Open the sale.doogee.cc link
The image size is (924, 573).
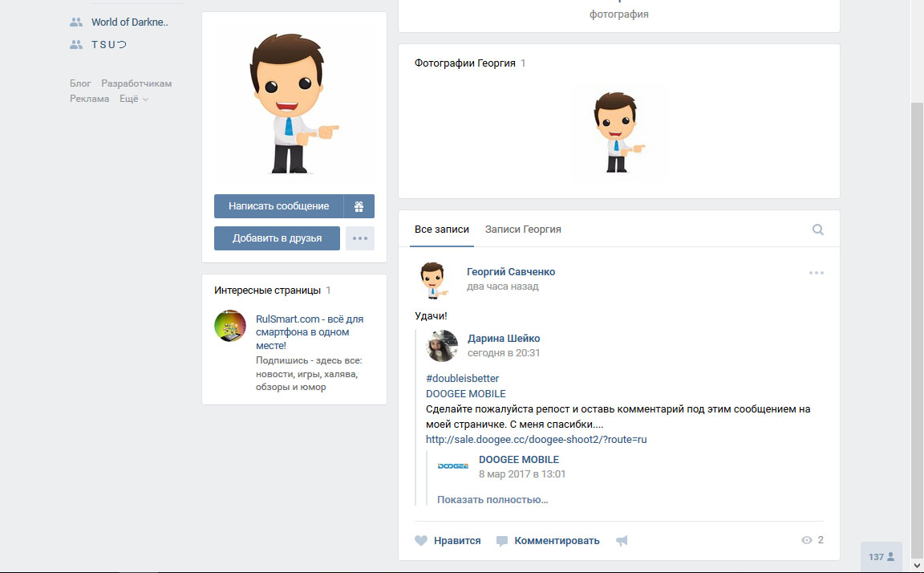(x=537, y=439)
